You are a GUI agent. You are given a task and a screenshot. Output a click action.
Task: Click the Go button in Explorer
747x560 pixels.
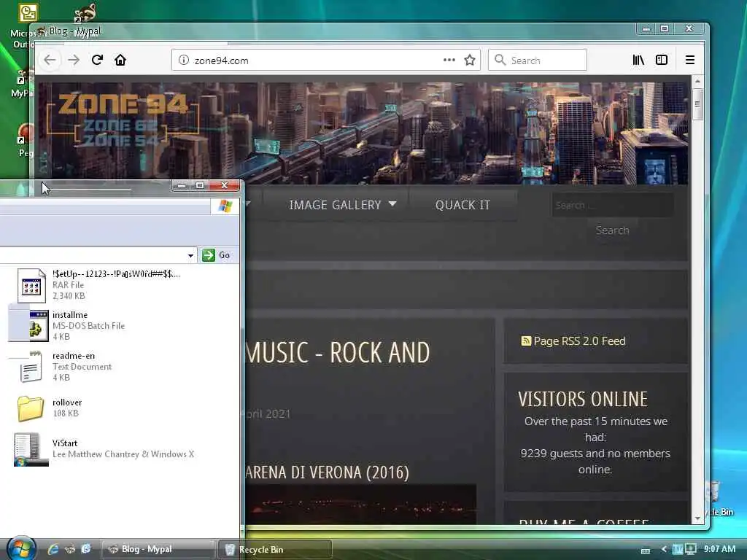[x=217, y=255]
